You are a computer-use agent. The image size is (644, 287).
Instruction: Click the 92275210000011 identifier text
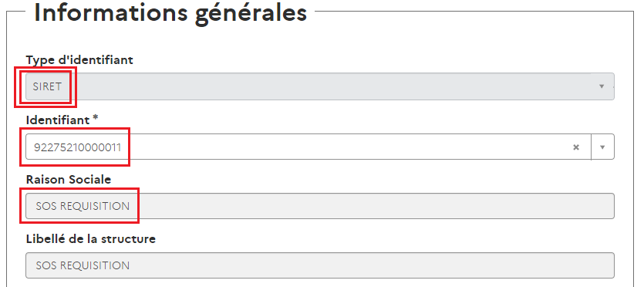click(77, 147)
